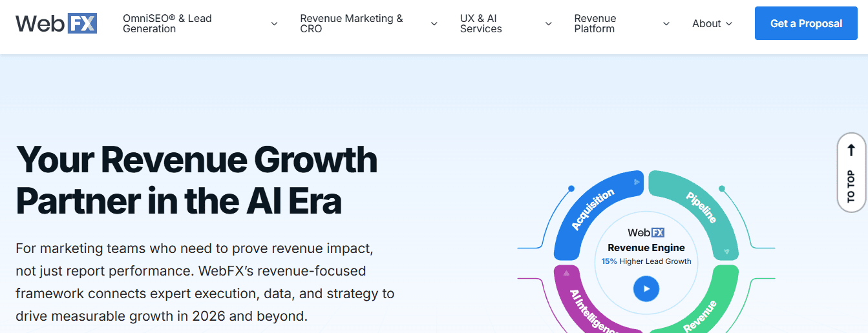Jump back using the To Top arrow button
This screenshot has height=333, width=868.
coord(851,172)
